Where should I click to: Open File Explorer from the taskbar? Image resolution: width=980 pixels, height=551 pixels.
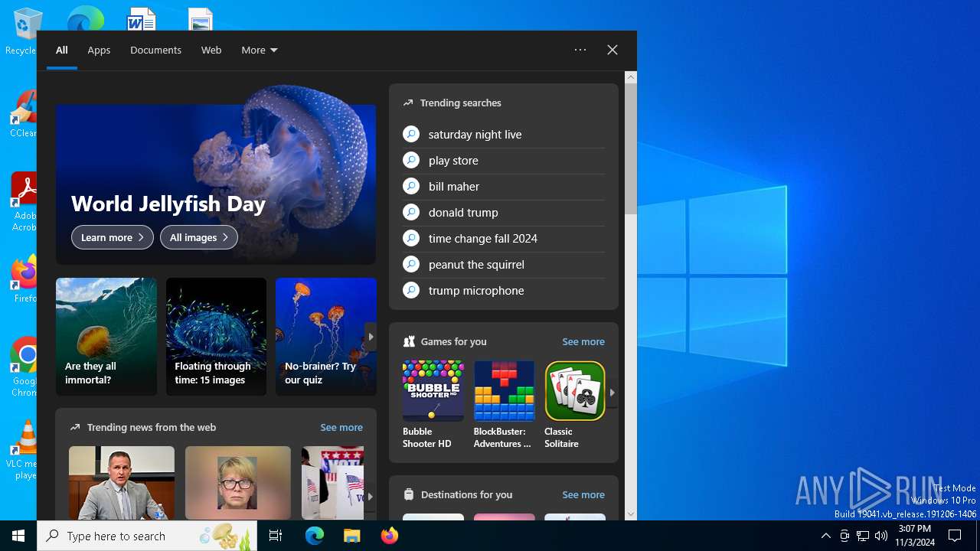click(x=352, y=536)
